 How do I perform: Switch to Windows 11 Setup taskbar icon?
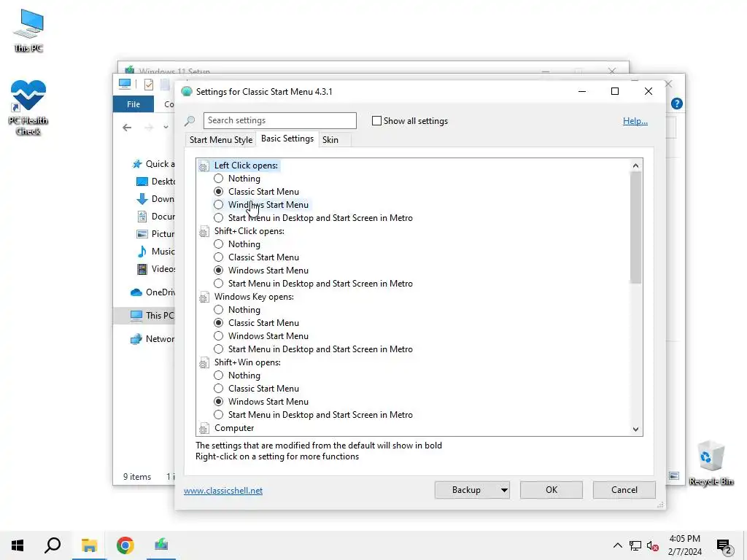[161, 545]
